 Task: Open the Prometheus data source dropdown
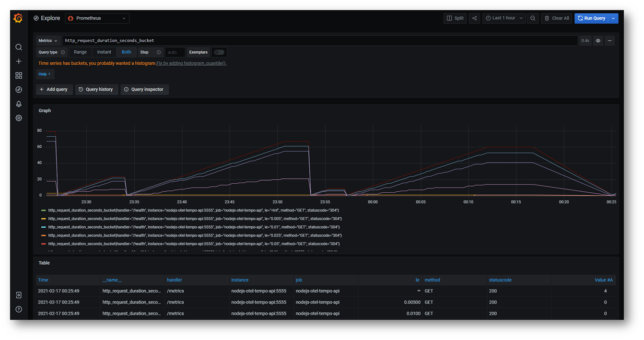pos(97,18)
